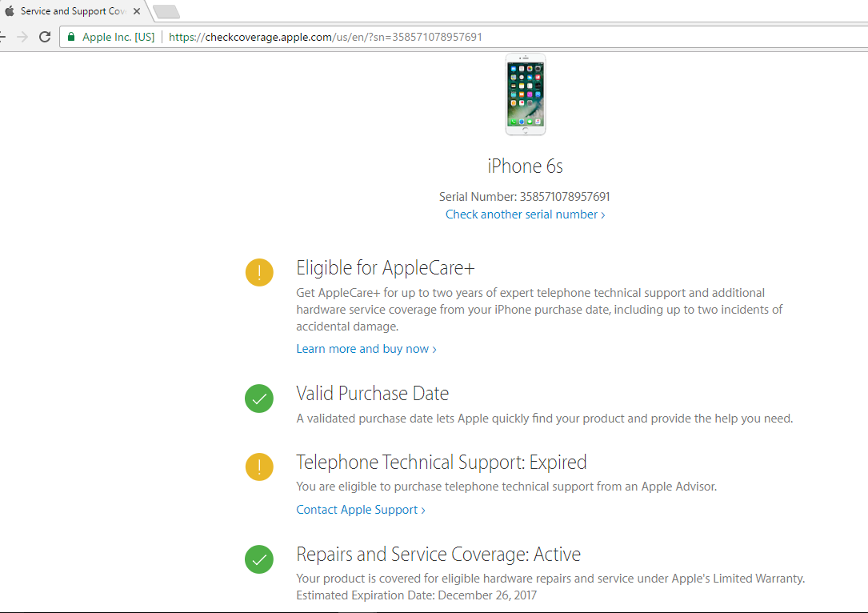
Task: Click the Apple's Limited Warranty coverage sentence
Action: coord(550,579)
